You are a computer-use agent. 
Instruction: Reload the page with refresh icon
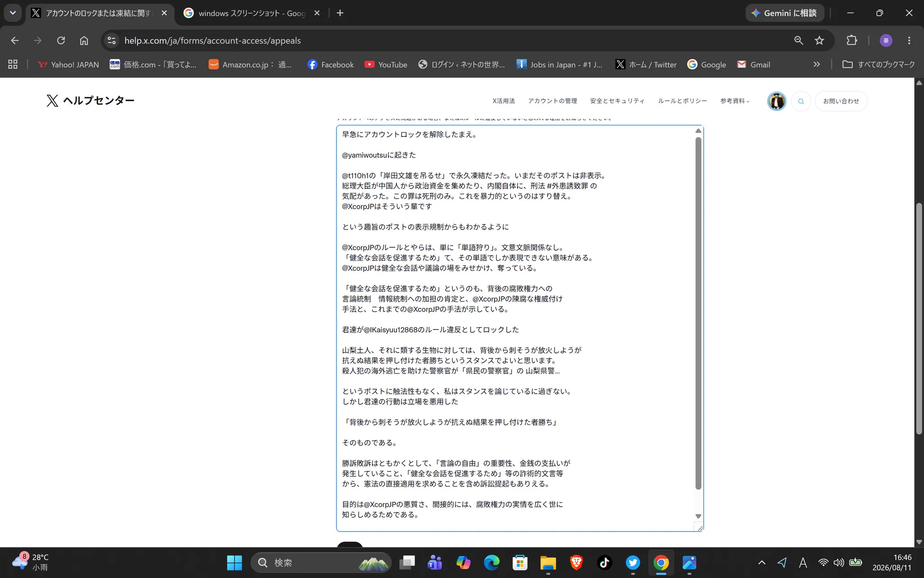61,41
